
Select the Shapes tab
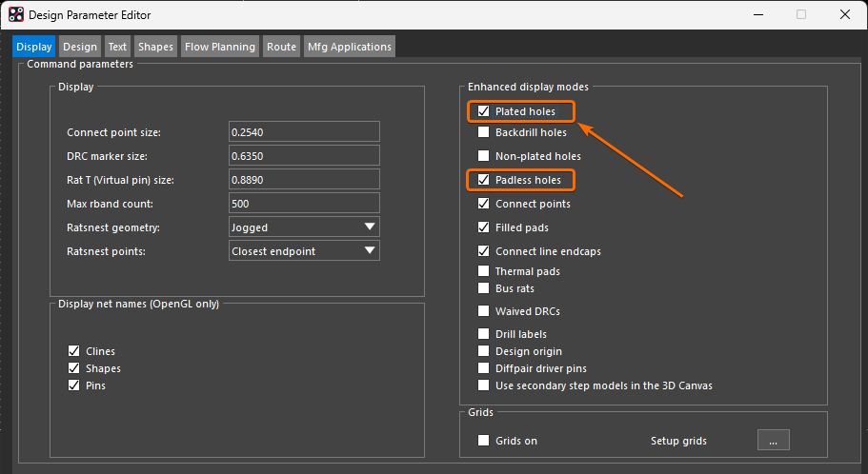tap(155, 47)
